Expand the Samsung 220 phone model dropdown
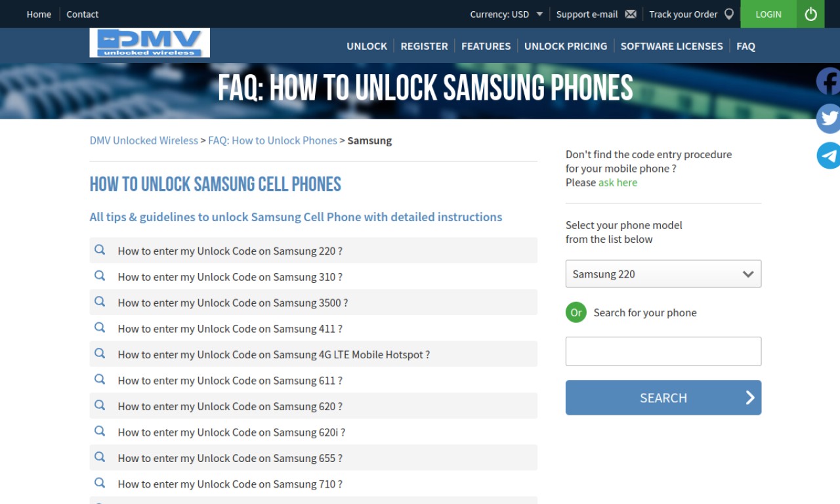This screenshot has height=504, width=840. (x=663, y=274)
